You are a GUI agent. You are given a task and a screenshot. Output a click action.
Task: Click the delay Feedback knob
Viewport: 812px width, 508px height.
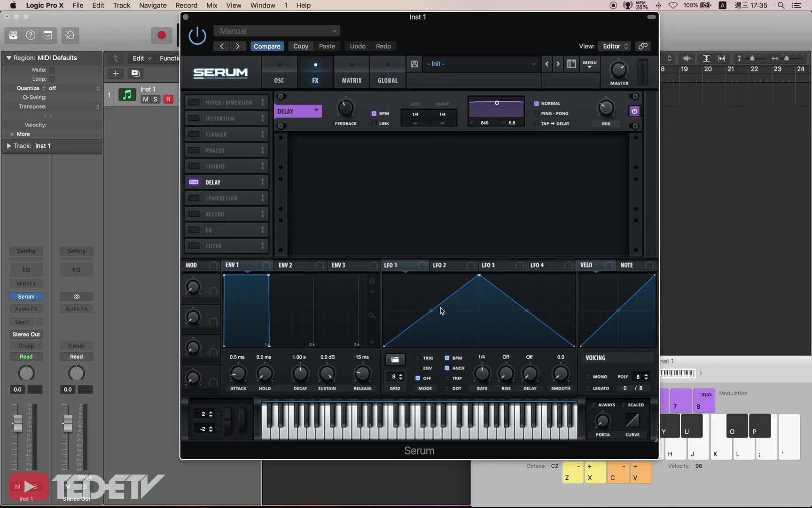click(x=345, y=108)
